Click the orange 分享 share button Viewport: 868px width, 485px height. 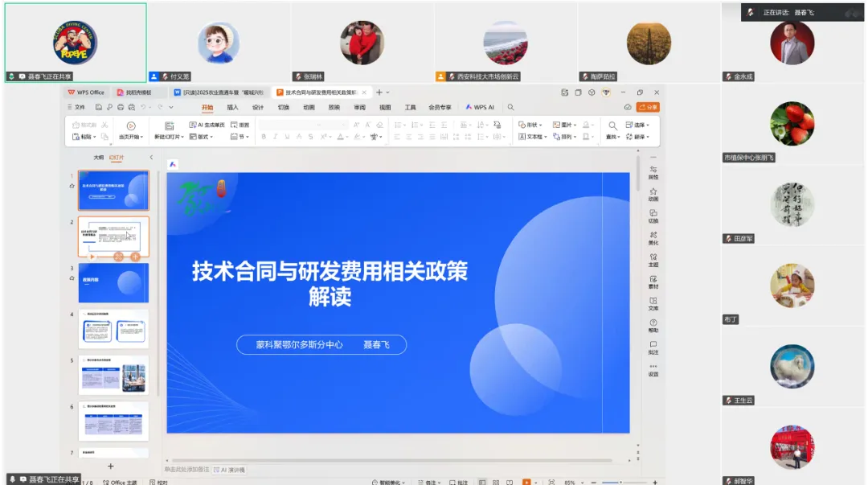(649, 107)
